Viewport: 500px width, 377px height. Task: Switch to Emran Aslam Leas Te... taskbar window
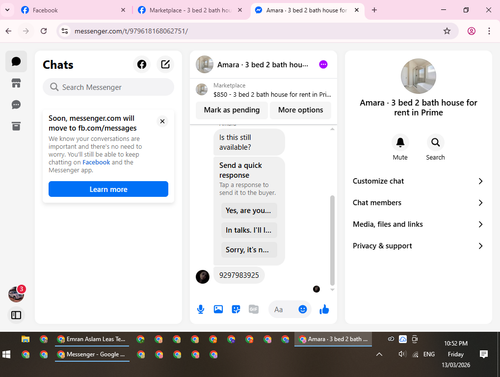[92, 339]
